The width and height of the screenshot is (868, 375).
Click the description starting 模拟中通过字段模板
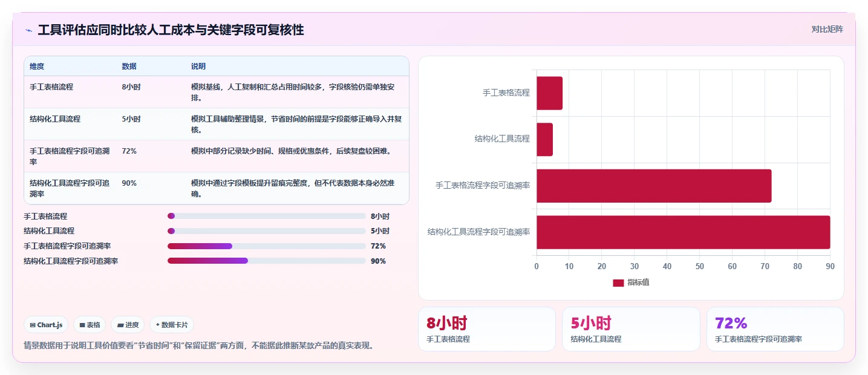pyautogui.click(x=293, y=188)
